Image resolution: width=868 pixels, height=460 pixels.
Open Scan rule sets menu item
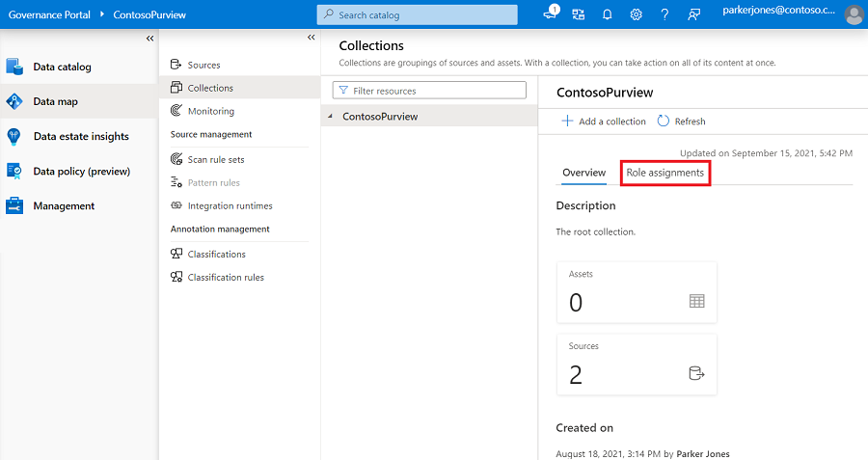pos(215,159)
